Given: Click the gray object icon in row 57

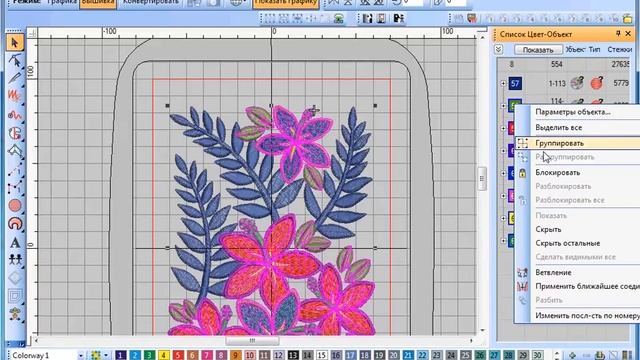Looking at the screenshot, I should (x=577, y=83).
